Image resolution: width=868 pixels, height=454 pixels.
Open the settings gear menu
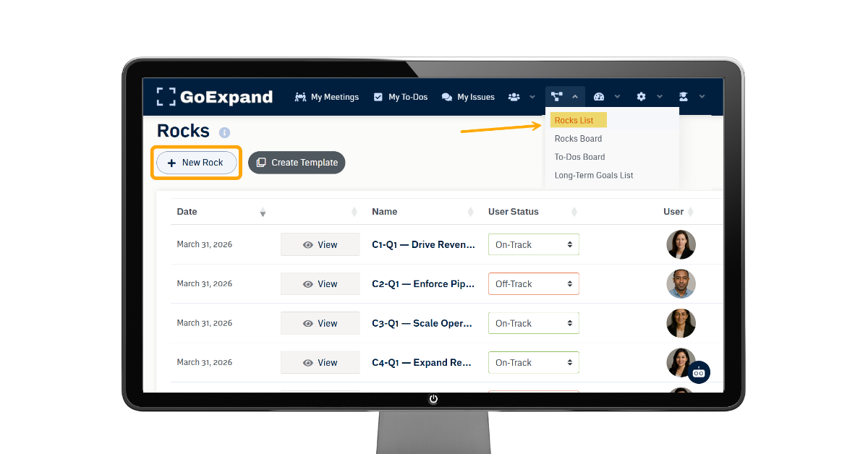click(x=641, y=97)
